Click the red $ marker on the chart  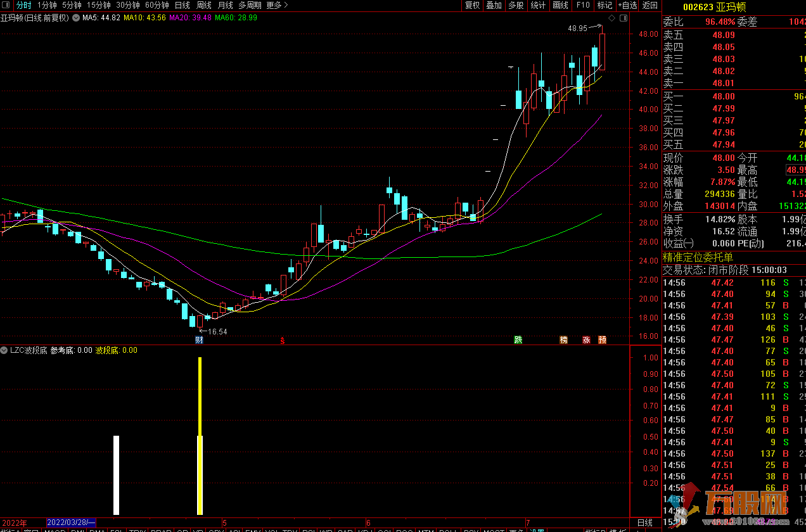[x=283, y=340]
